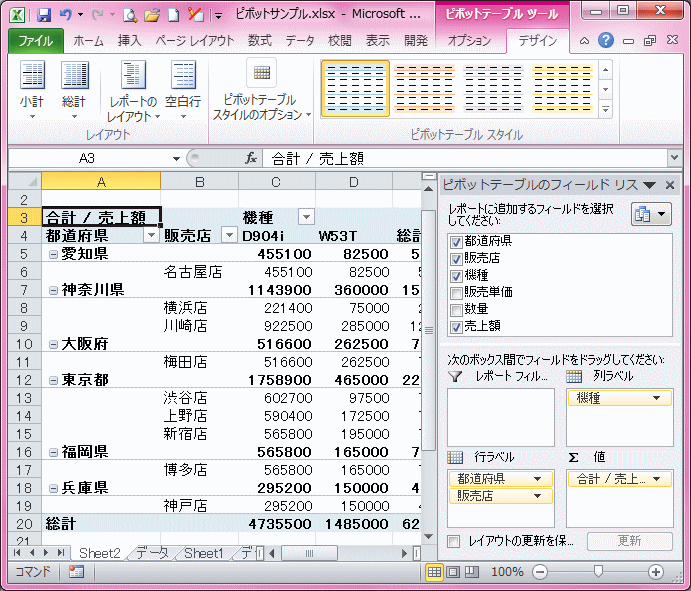
Task: Switch to the データ ribbon tab
Action: click(300, 41)
